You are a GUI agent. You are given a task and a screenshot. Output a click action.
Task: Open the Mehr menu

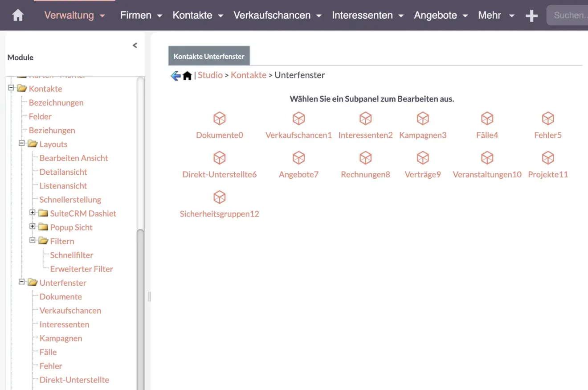click(490, 15)
